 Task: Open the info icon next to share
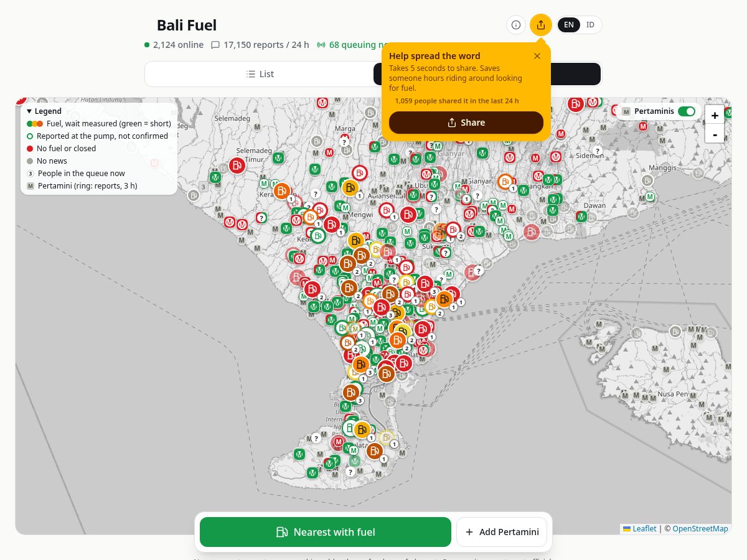click(516, 25)
